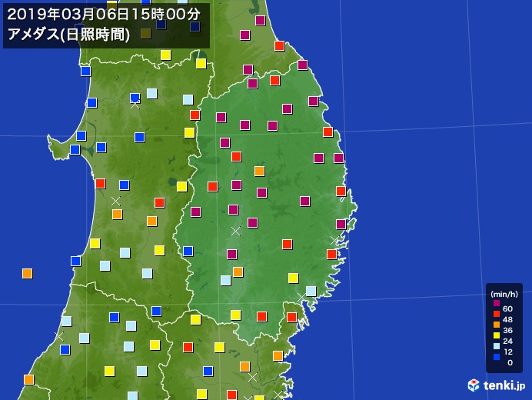Open the tenki.jp text link
The image size is (532, 400).
tap(504, 385)
